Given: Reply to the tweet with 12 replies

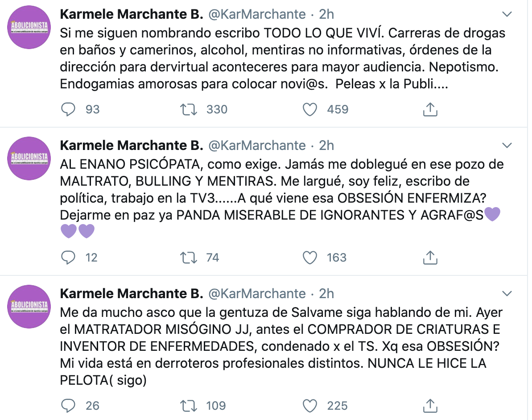Looking at the screenshot, I should tap(68, 257).
